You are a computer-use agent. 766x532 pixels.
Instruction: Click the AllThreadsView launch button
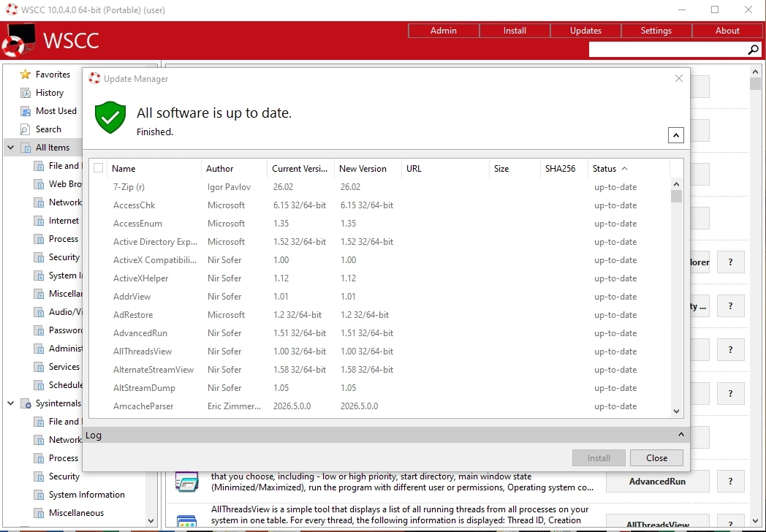coord(657,522)
